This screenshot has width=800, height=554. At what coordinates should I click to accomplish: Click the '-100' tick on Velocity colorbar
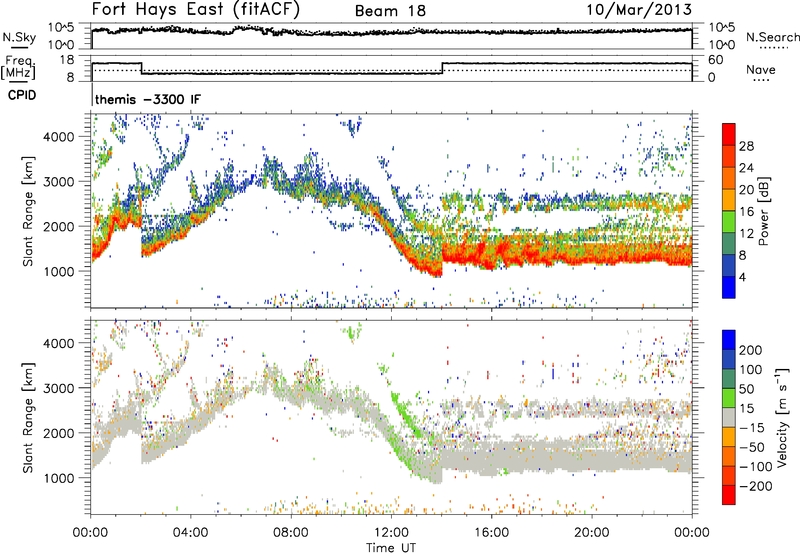tap(755, 467)
